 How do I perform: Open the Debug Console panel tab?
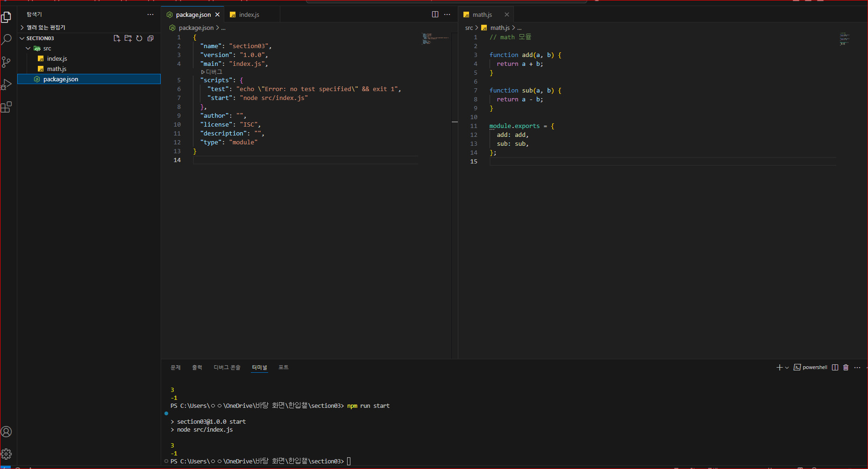click(227, 367)
